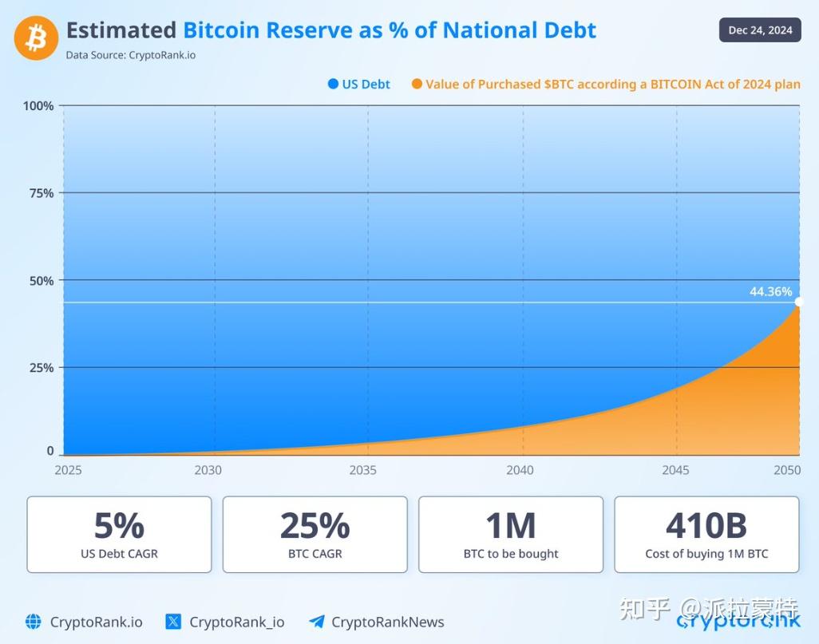Open the CryptoRankNews Telegram link
Screen dimensions: 819x644
(x=387, y=622)
